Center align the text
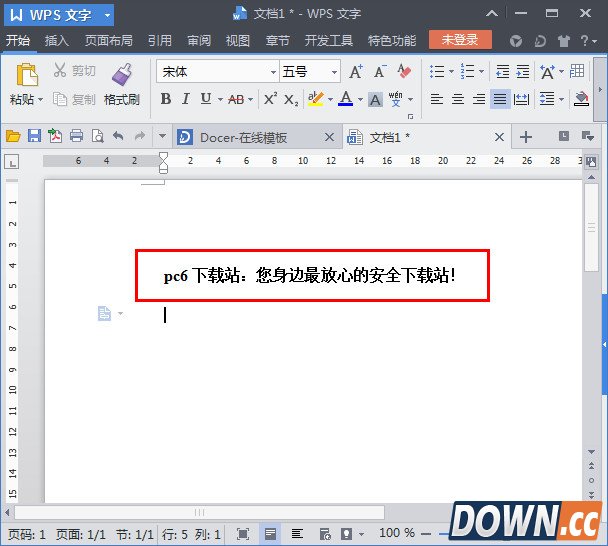Image resolution: width=608 pixels, height=546 pixels. 458,99
